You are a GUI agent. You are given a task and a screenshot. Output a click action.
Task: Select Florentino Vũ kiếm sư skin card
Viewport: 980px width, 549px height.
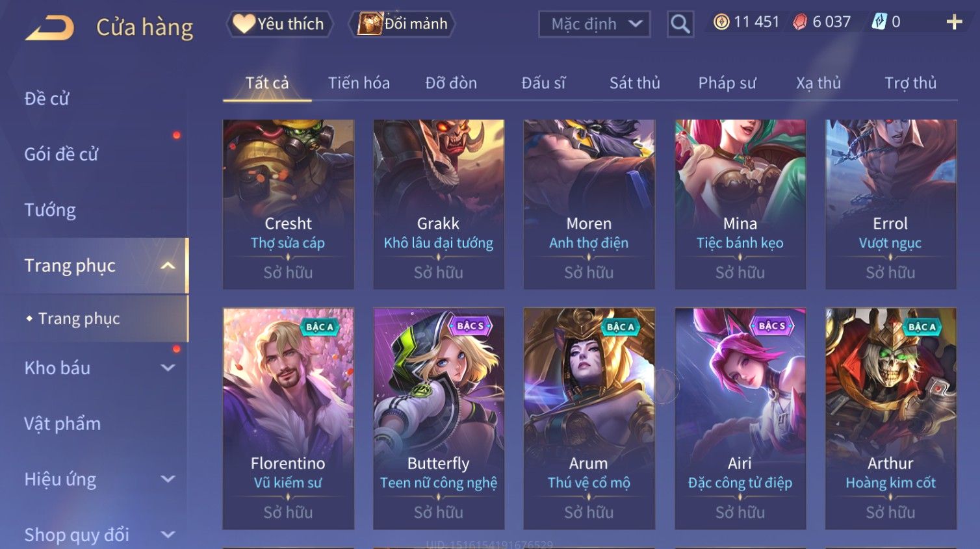point(288,418)
